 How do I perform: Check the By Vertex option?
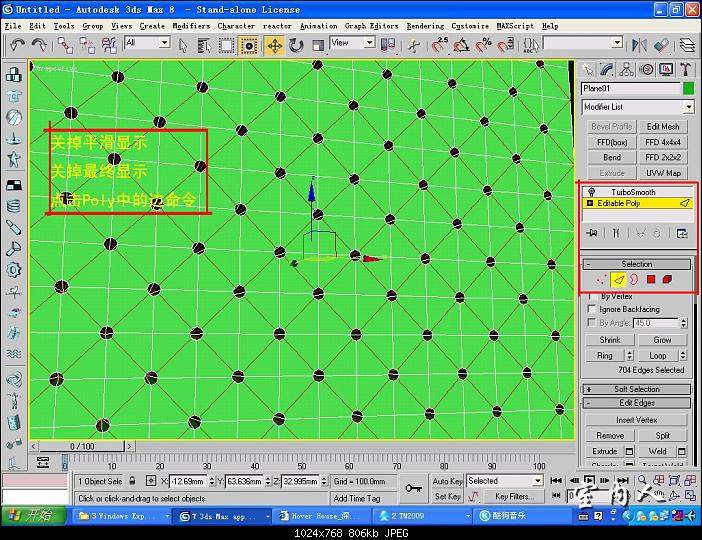tap(592, 297)
